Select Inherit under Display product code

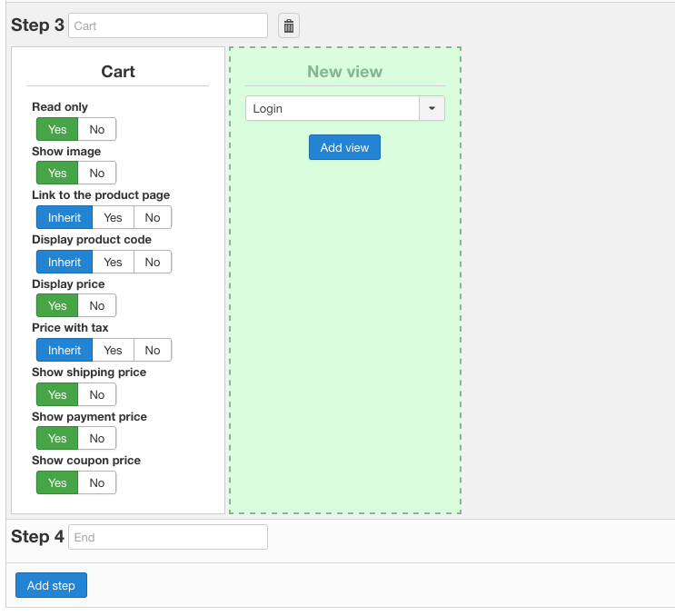coord(65,262)
